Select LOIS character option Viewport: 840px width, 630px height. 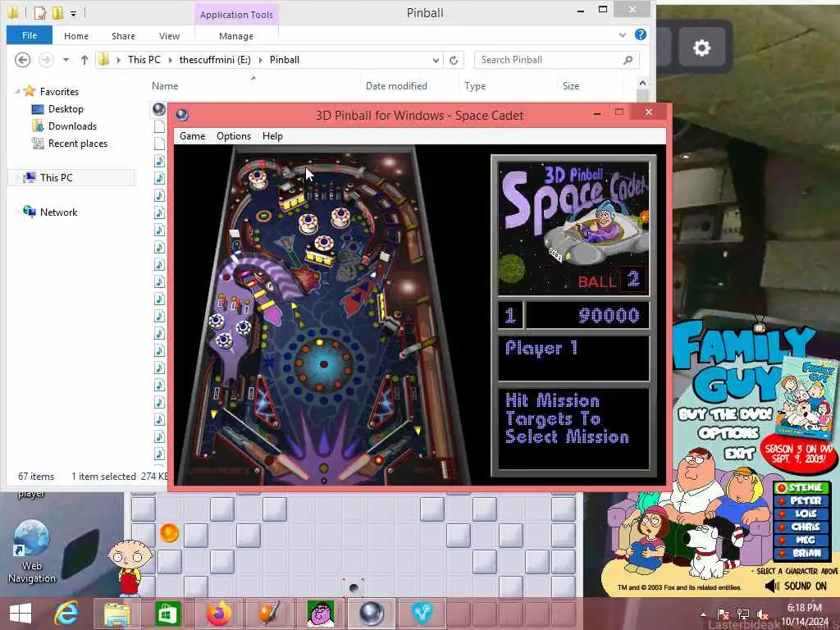pyautogui.click(x=801, y=514)
